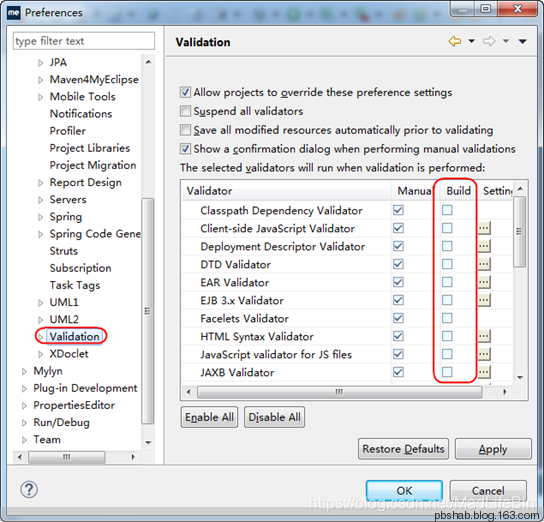The height and width of the screenshot is (522, 544).
Task: Select Subscription in the preferences tree
Action: pos(80,268)
